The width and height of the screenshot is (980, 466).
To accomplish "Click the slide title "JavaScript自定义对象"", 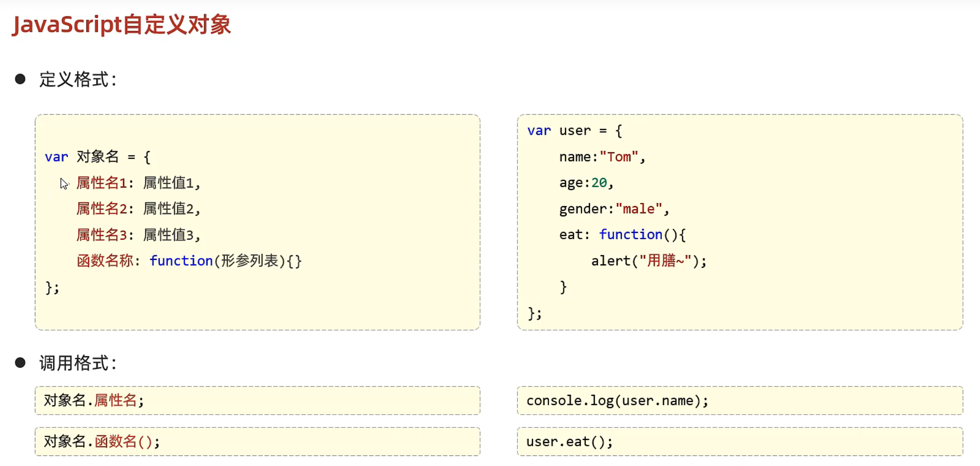I will tap(122, 25).
